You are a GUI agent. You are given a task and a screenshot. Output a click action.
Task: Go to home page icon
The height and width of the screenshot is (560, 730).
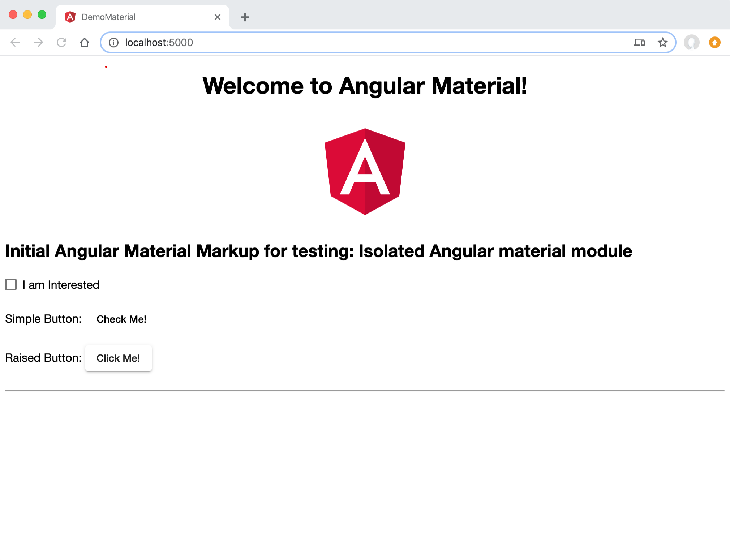[85, 43]
